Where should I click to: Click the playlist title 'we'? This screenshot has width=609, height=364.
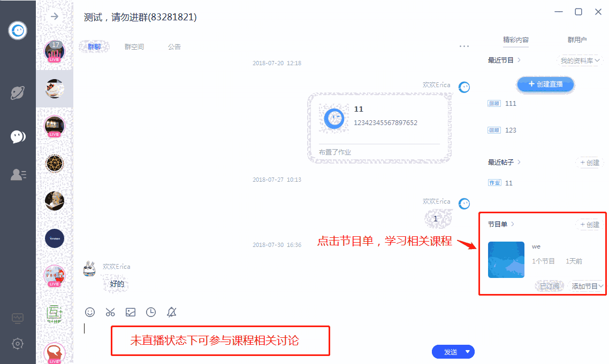click(536, 246)
